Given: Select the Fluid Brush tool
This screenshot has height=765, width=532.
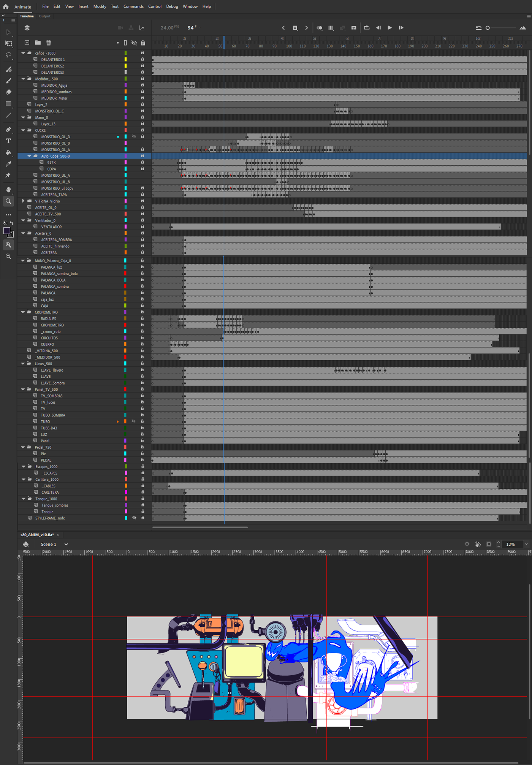Looking at the screenshot, I should pyautogui.click(x=8, y=69).
